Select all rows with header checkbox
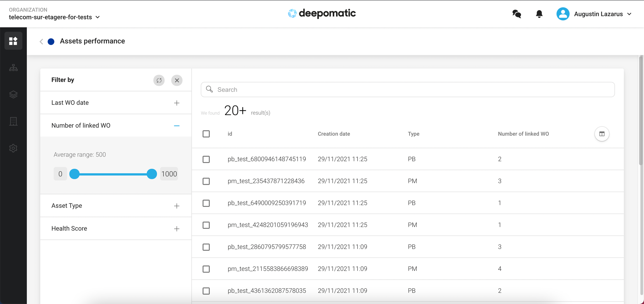The width and height of the screenshot is (644, 304). [x=206, y=134]
